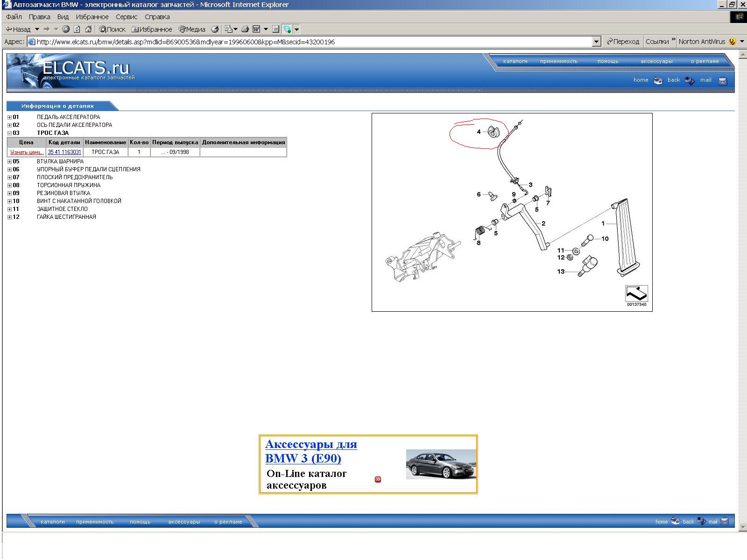Viewport: 747px width, 560px height.
Task: Click the Norton AntiVirus yellow icon
Action: [732, 42]
